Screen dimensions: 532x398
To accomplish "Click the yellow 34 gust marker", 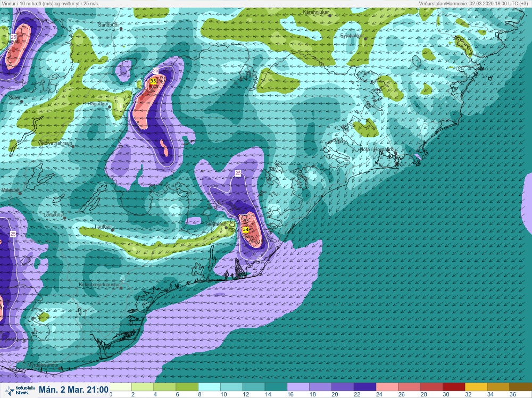I will tap(246, 230).
